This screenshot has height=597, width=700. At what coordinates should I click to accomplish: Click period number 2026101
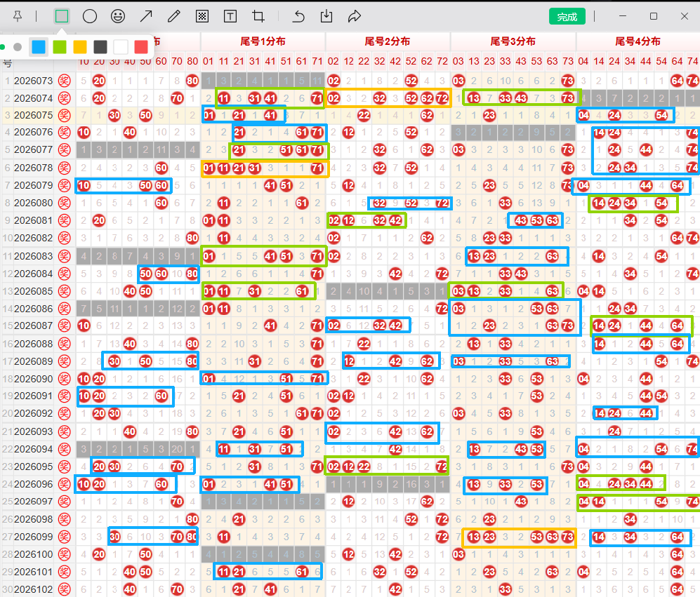[x=34, y=572]
